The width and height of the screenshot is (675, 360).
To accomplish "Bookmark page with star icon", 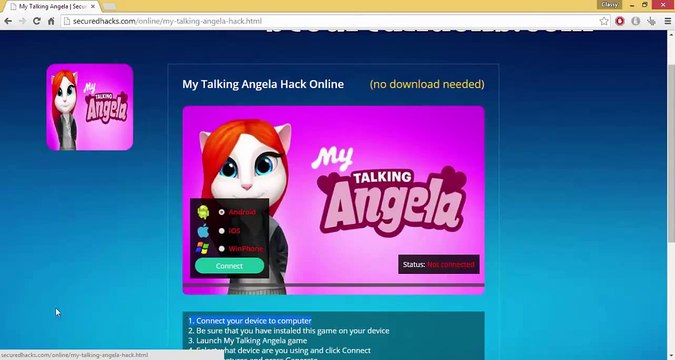I will point(604,21).
